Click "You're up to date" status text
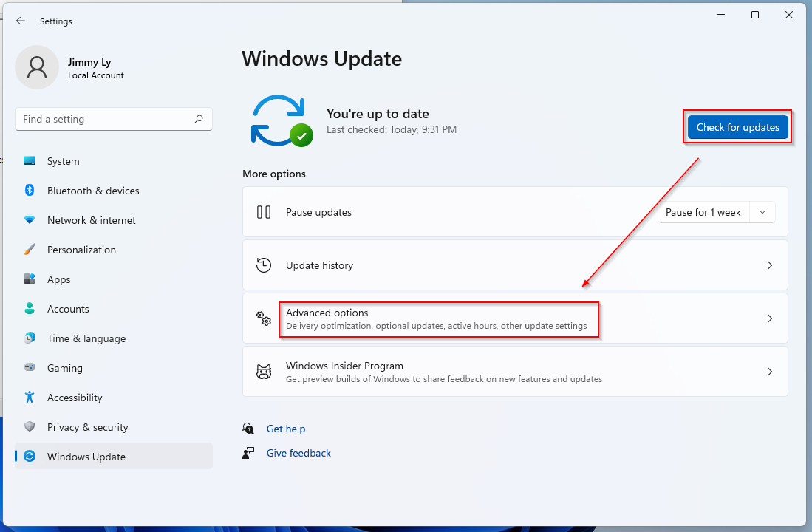812x532 pixels. [x=378, y=114]
